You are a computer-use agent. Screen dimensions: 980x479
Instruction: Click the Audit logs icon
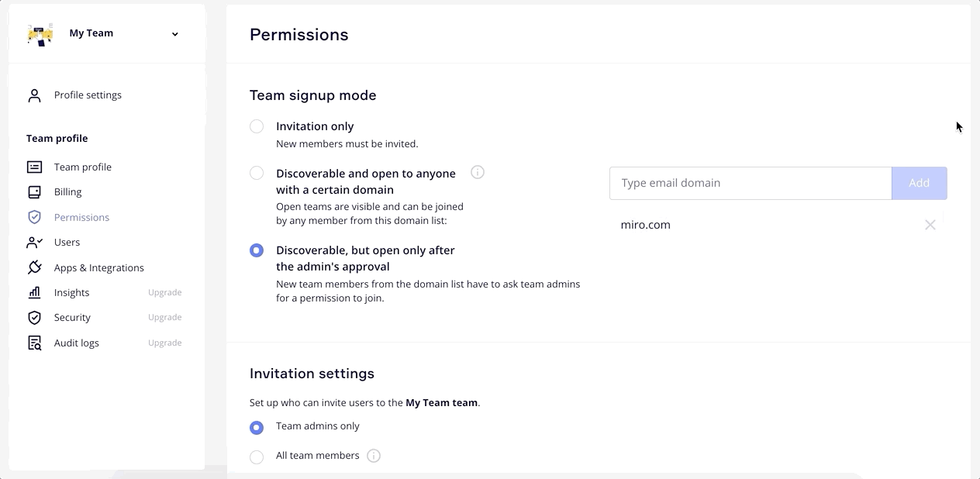(34, 343)
